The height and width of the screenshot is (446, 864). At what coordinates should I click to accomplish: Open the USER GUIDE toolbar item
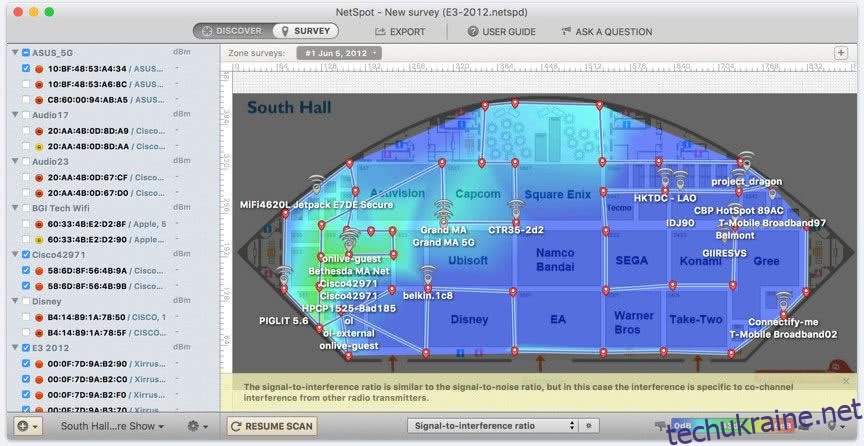[502, 31]
